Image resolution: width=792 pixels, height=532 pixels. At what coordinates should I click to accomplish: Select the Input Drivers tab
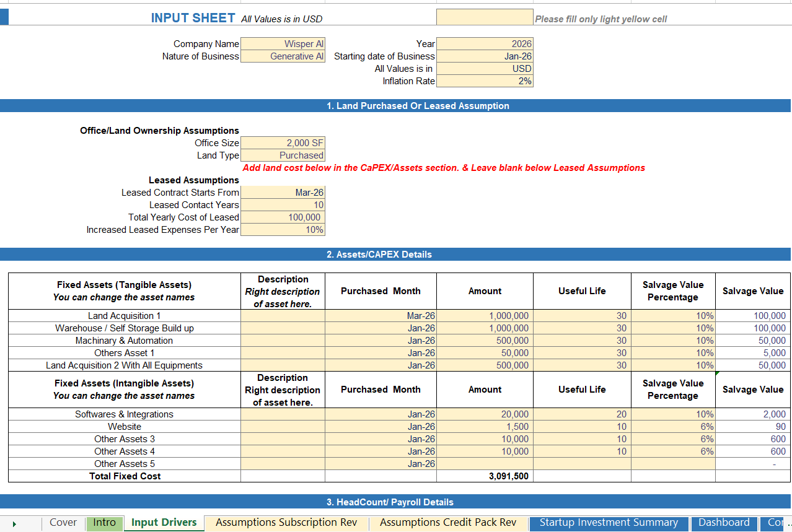tap(164, 523)
